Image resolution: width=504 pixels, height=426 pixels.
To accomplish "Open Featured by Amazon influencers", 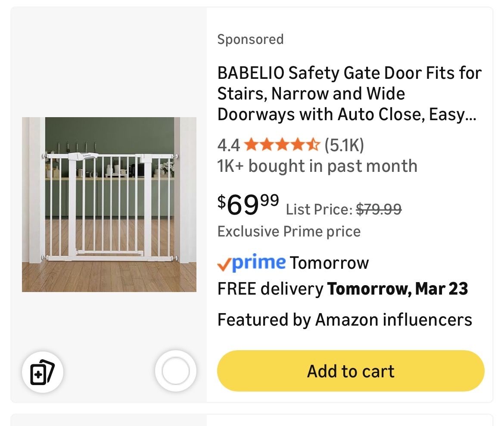I will pos(345,320).
